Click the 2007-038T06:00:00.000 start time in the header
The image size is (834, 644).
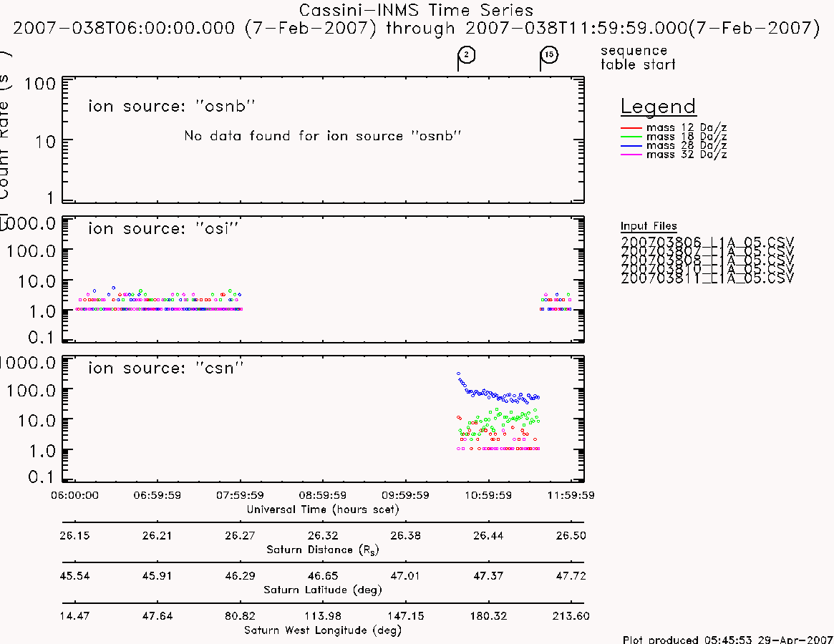124,28
